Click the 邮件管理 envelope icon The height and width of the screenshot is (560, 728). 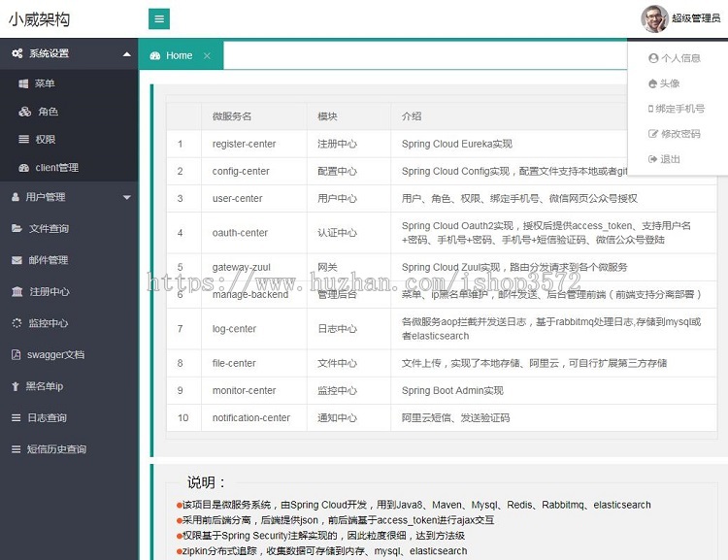[x=17, y=260]
